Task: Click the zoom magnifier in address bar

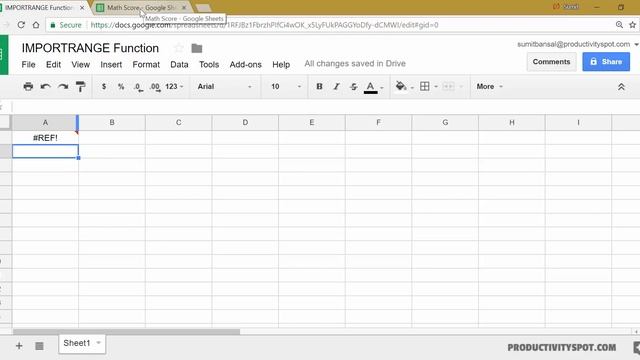Action: click(619, 25)
